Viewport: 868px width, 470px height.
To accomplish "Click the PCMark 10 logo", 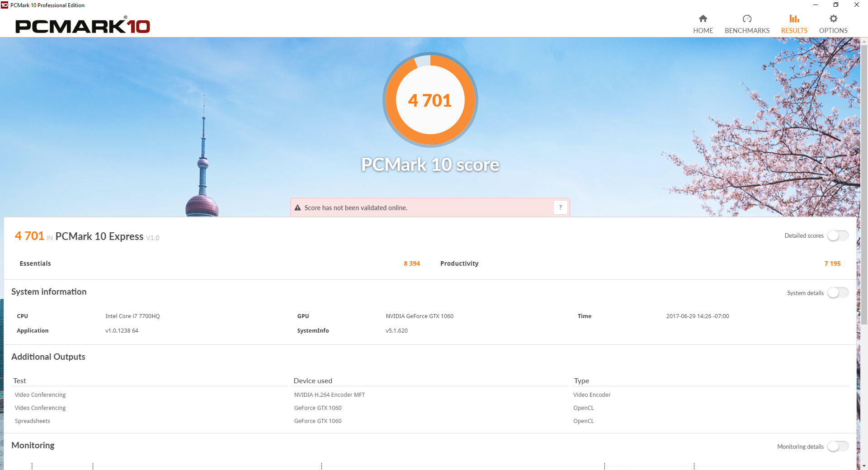I will (x=83, y=26).
